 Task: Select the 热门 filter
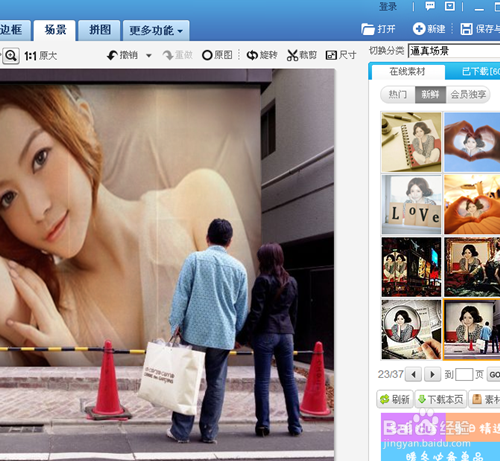coord(398,95)
